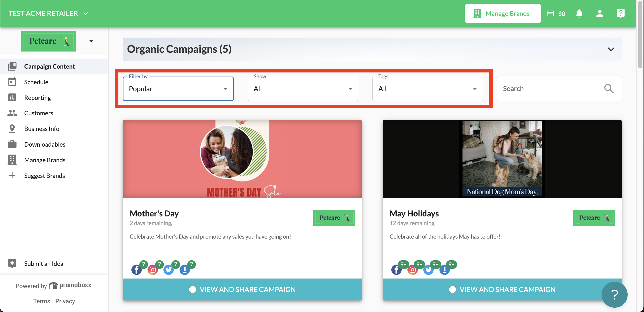
Task: Click the Business Info pin icon
Action: click(x=12, y=129)
